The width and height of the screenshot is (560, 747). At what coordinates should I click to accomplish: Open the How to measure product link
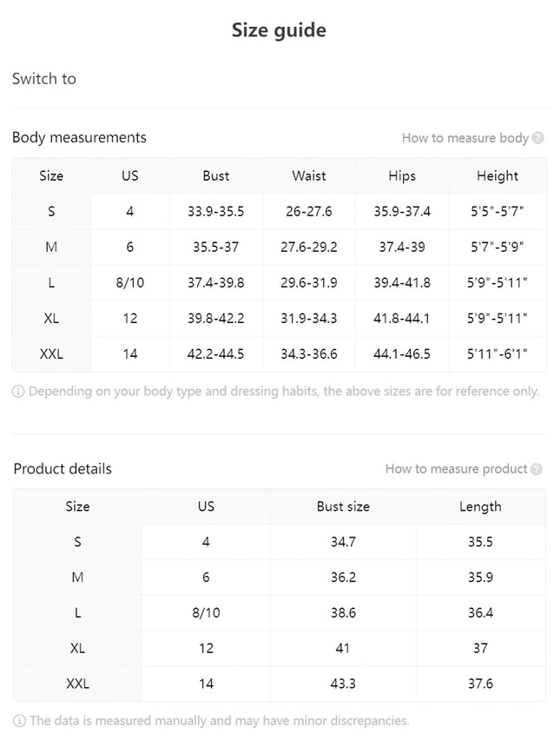(x=456, y=469)
